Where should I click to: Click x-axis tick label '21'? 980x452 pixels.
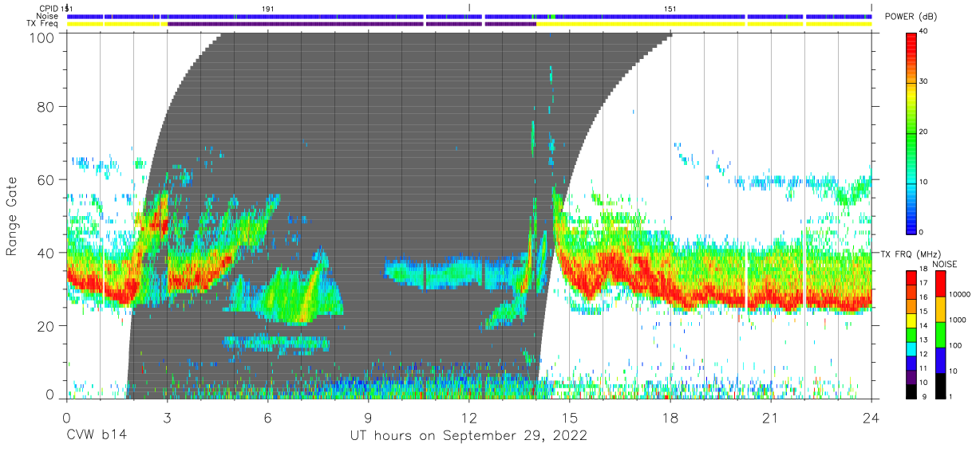(x=771, y=418)
